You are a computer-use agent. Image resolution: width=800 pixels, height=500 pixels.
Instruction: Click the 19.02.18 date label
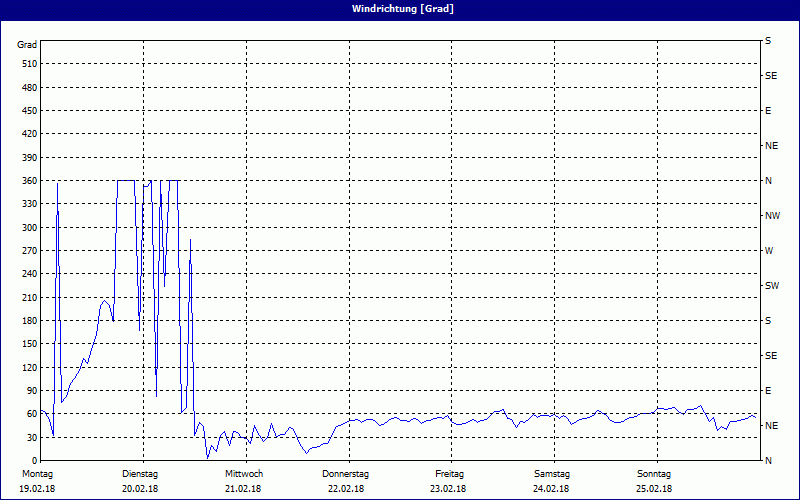37,488
